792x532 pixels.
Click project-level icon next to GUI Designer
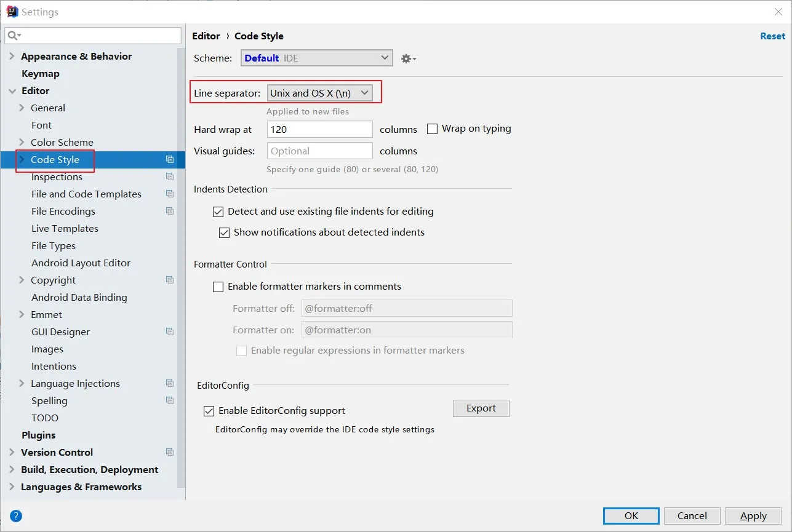point(170,332)
